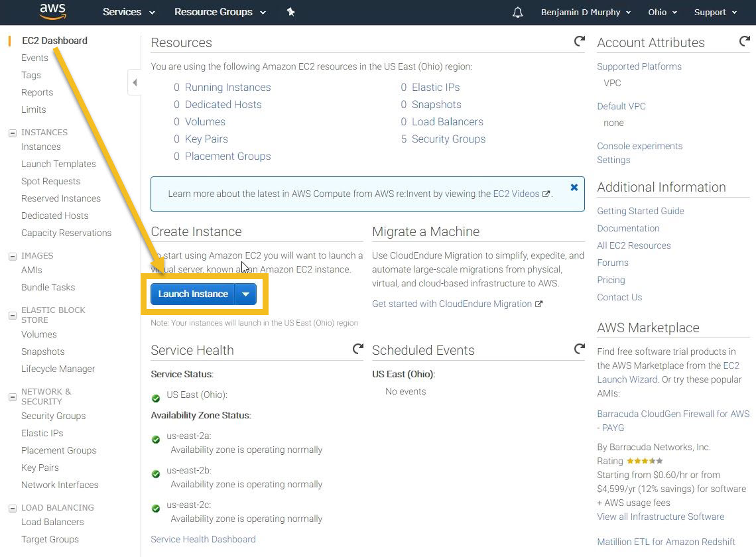The image size is (756, 557).
Task: Open Volumes in the sidebar
Action: click(x=38, y=334)
